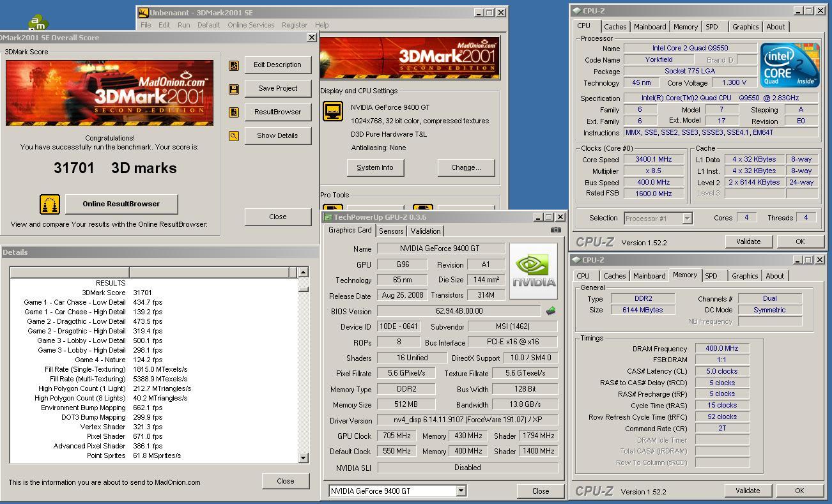Click the desktop icon at top left
The height and width of the screenshot is (504, 832).
click(38, 23)
